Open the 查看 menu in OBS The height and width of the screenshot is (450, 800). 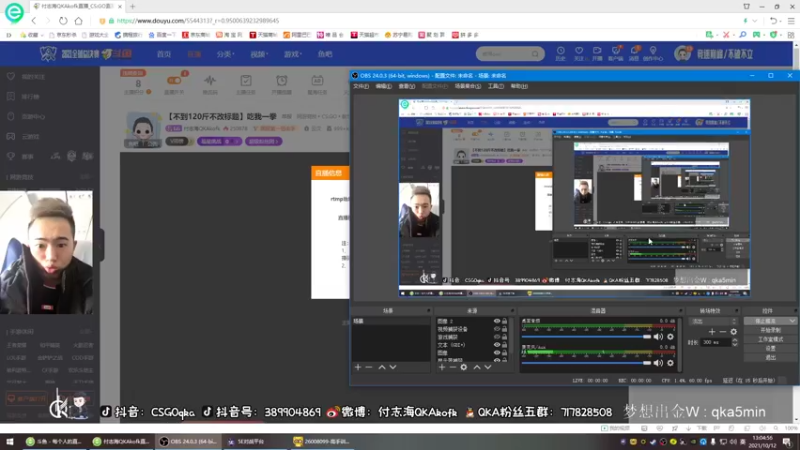(407, 86)
